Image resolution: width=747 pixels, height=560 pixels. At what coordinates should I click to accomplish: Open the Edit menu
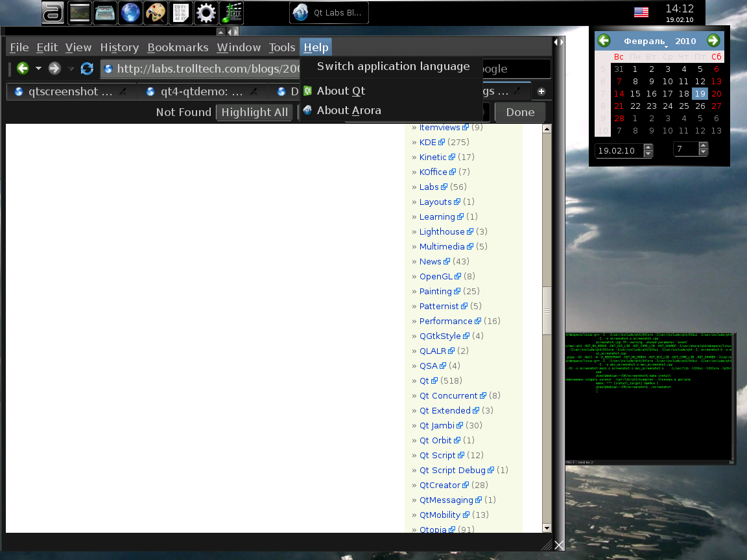pos(47,47)
